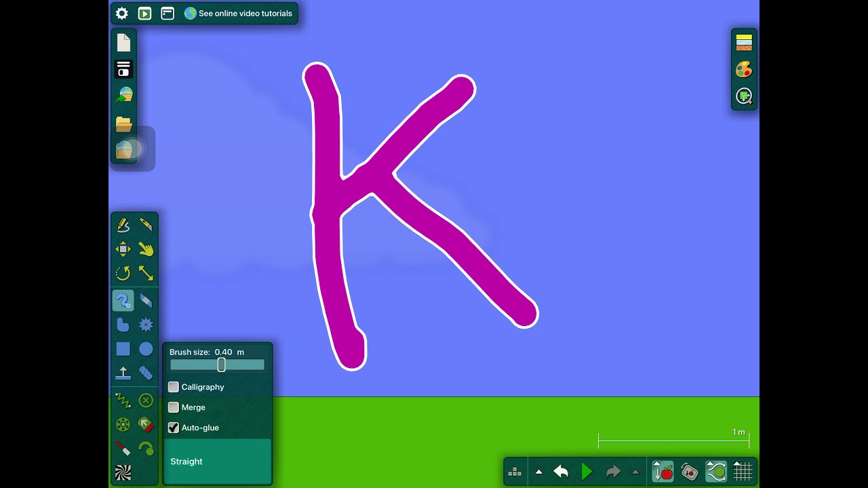Select the Texture spiral tool
This screenshot has width=868, height=488.
[123, 472]
